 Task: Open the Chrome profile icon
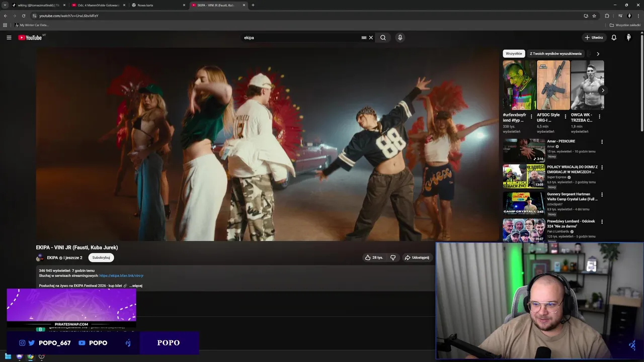tap(629, 16)
